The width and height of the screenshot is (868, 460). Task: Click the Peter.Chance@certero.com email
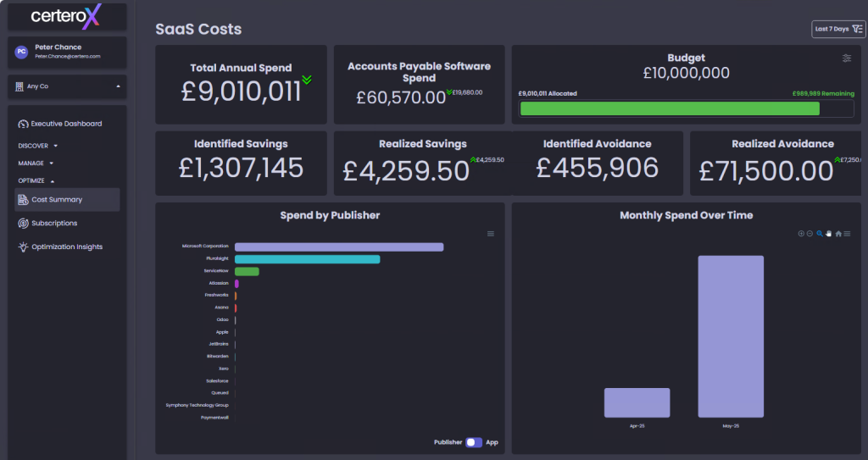pos(68,57)
